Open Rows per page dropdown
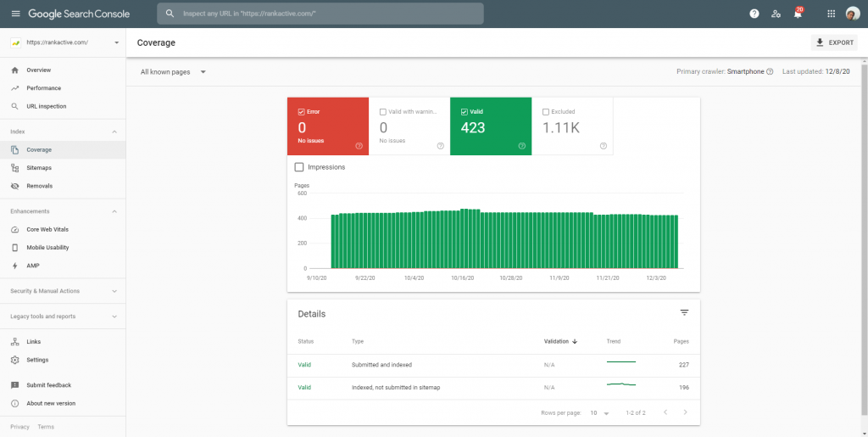Image resolution: width=868 pixels, height=437 pixels. (x=599, y=412)
